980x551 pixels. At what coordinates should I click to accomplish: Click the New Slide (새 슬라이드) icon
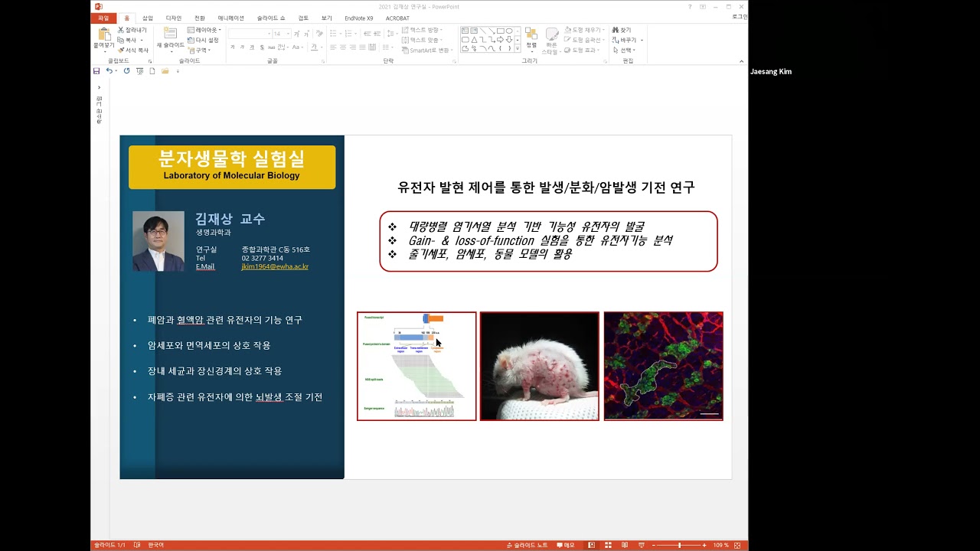[170, 33]
